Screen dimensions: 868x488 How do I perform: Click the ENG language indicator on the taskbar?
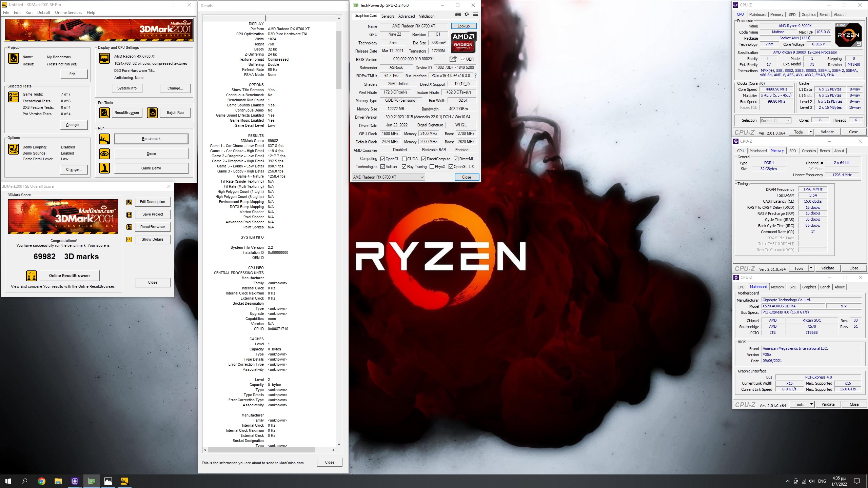pos(822,481)
